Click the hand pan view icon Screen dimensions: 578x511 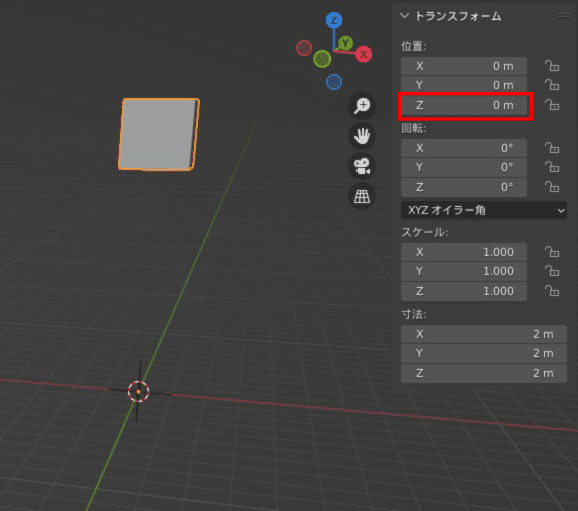[x=362, y=136]
